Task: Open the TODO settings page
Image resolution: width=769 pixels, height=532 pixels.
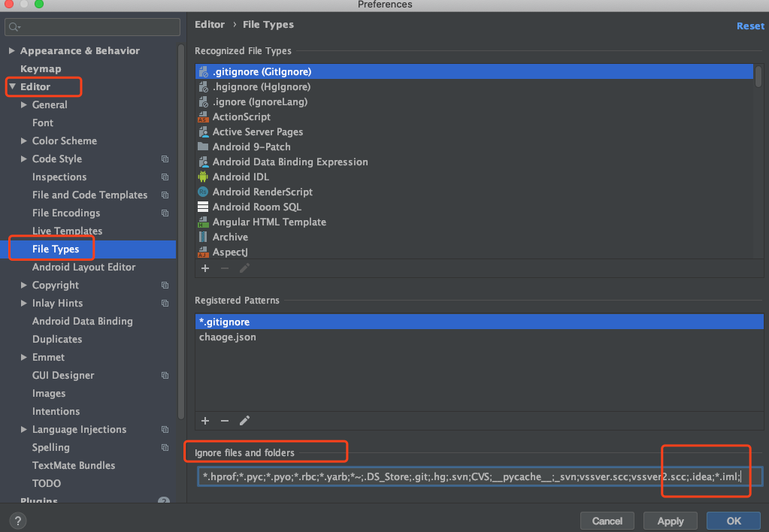Action: coord(47,483)
